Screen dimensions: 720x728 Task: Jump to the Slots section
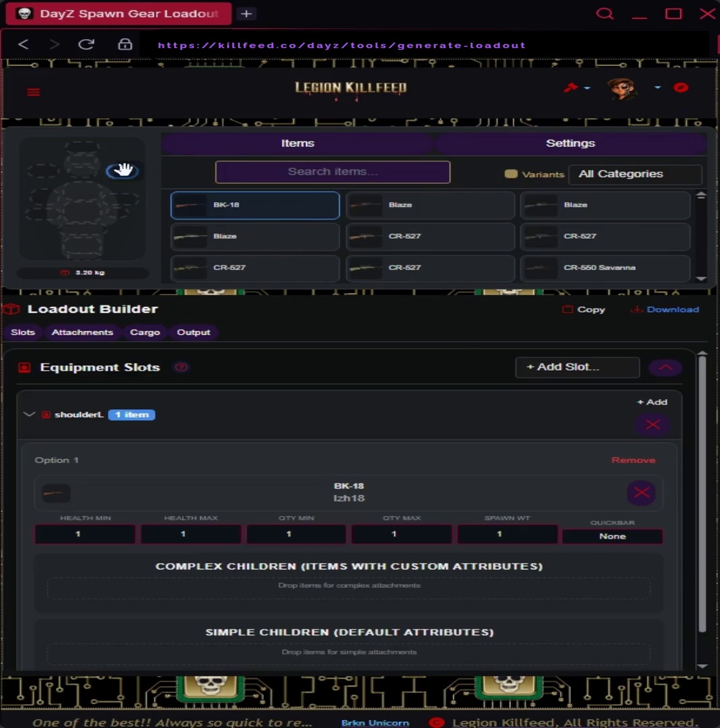tap(23, 332)
